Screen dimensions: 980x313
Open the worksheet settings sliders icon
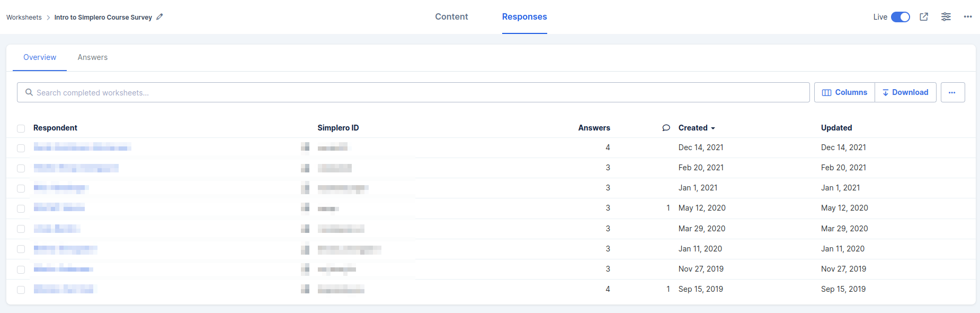coord(946,17)
